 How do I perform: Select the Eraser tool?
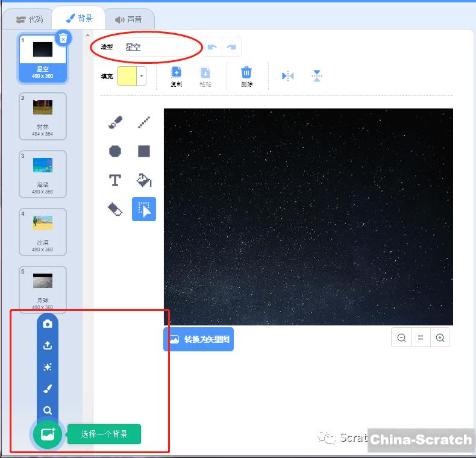pos(115,209)
